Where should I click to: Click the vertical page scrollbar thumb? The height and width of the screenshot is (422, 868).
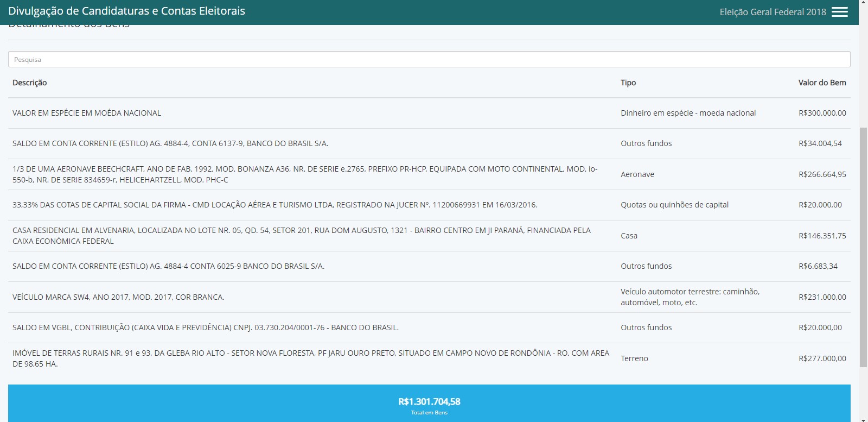point(863,244)
